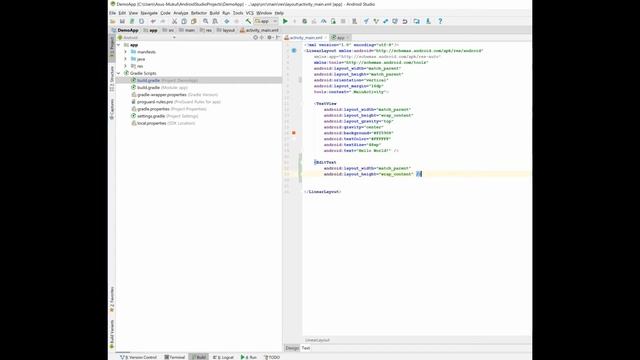Toggle the Project side panel tab
This screenshot has height=360, width=640.
coord(112,48)
